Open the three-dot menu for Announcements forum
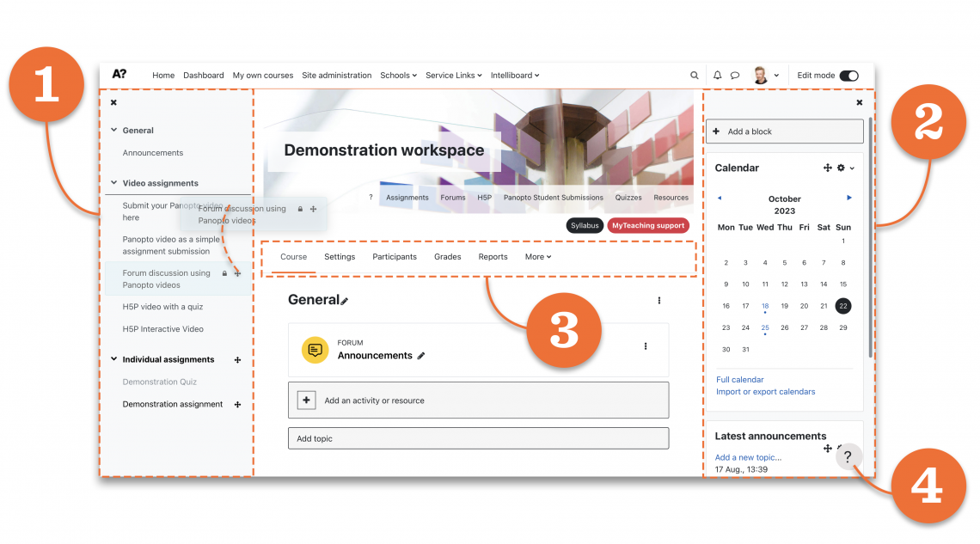980x544 pixels. click(646, 346)
